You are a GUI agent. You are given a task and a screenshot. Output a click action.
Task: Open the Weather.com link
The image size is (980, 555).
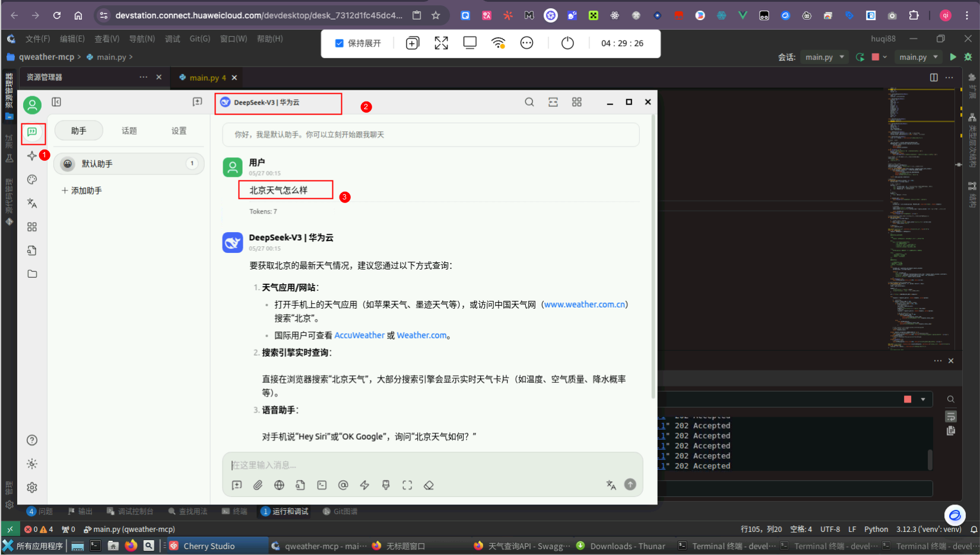(x=421, y=335)
